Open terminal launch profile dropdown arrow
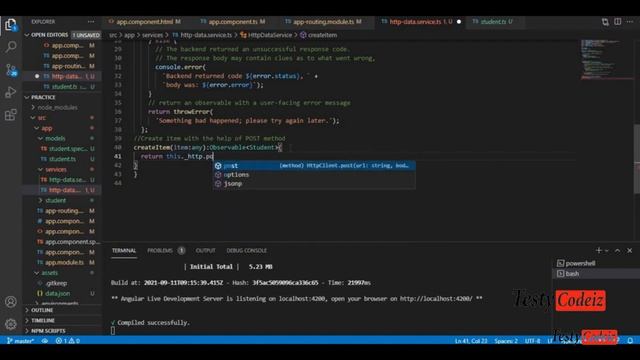This screenshot has height=360, width=640. coord(607,250)
